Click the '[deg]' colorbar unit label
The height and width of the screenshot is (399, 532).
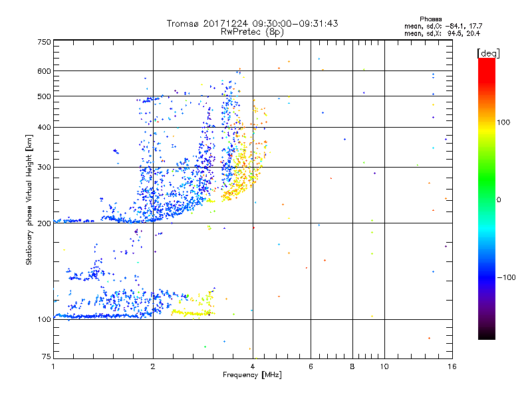click(488, 54)
